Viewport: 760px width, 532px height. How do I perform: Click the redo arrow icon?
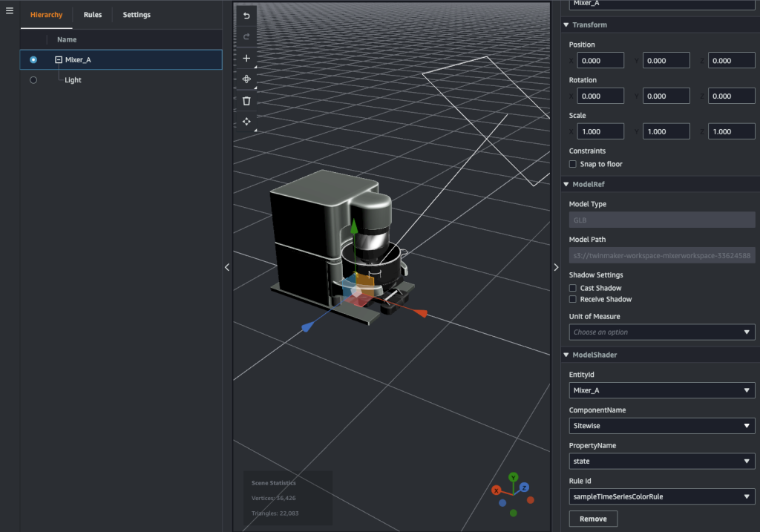point(246,36)
